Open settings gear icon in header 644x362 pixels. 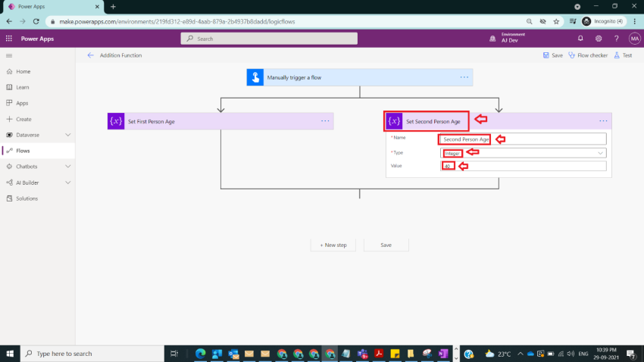(x=599, y=39)
